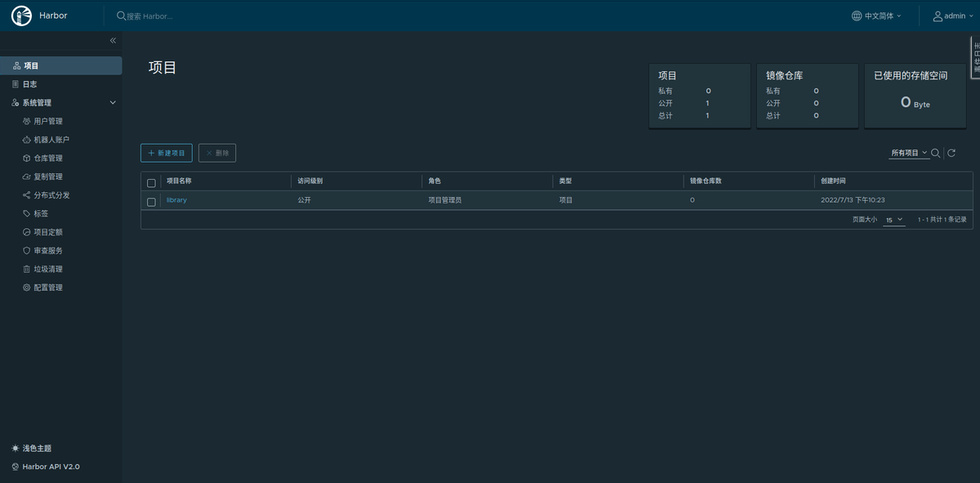This screenshot has height=483, width=980.
Task: Refresh the project list
Action: click(951, 153)
